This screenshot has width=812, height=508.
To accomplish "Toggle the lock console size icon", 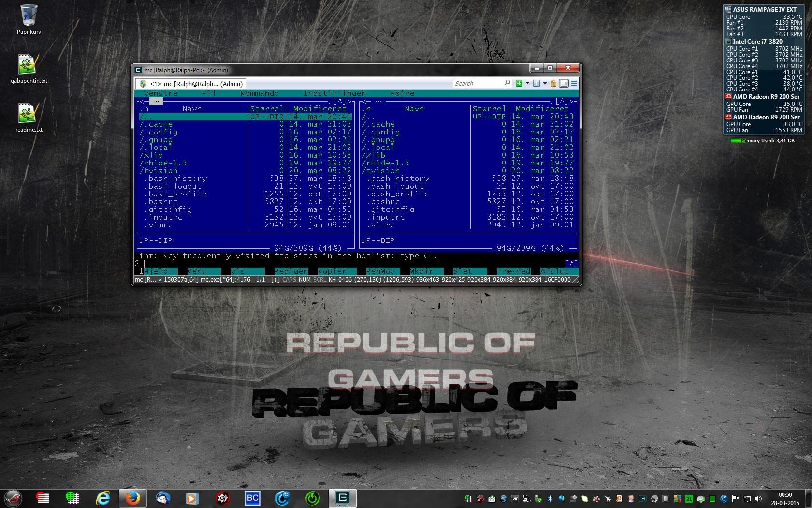I will [x=553, y=83].
